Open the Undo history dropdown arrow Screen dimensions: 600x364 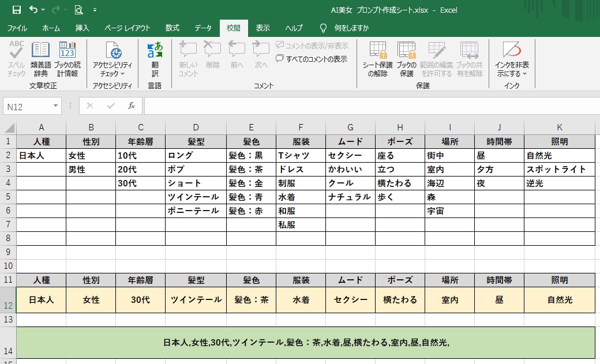pyautogui.click(x=43, y=10)
